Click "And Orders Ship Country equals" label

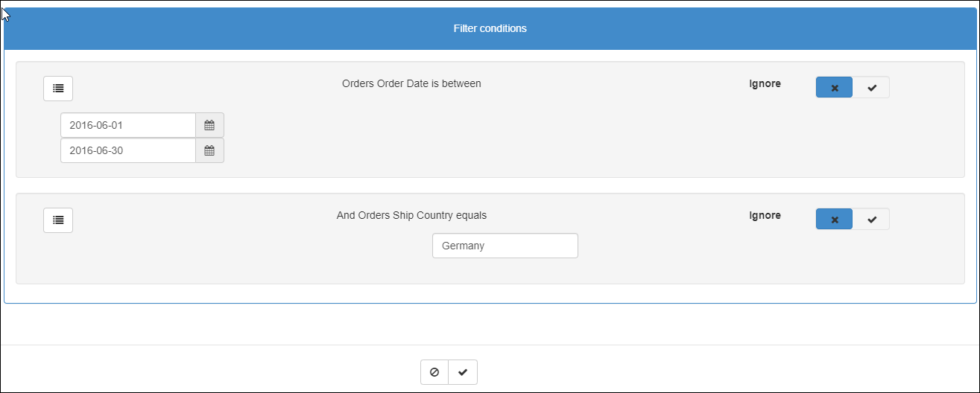coord(411,216)
